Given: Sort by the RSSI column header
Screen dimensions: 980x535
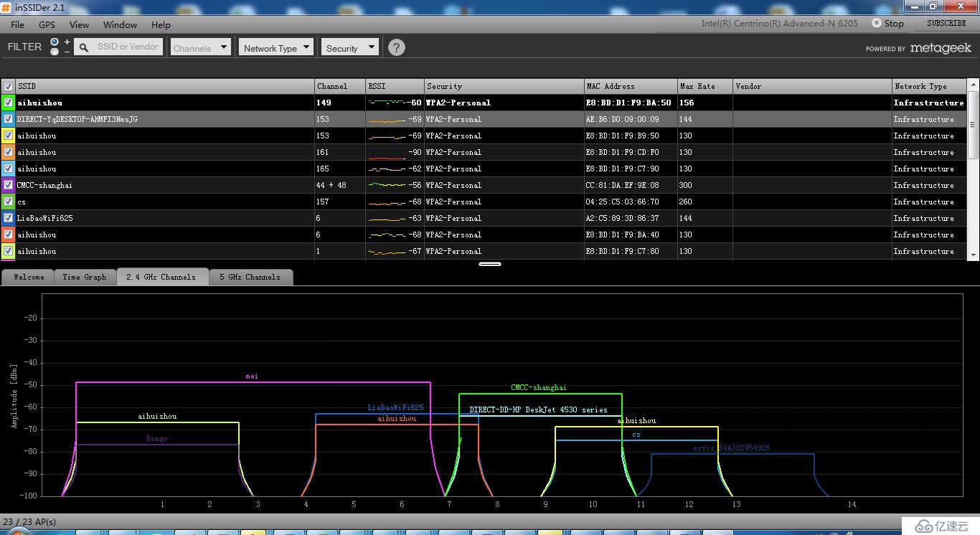Looking at the screenshot, I should [x=395, y=86].
